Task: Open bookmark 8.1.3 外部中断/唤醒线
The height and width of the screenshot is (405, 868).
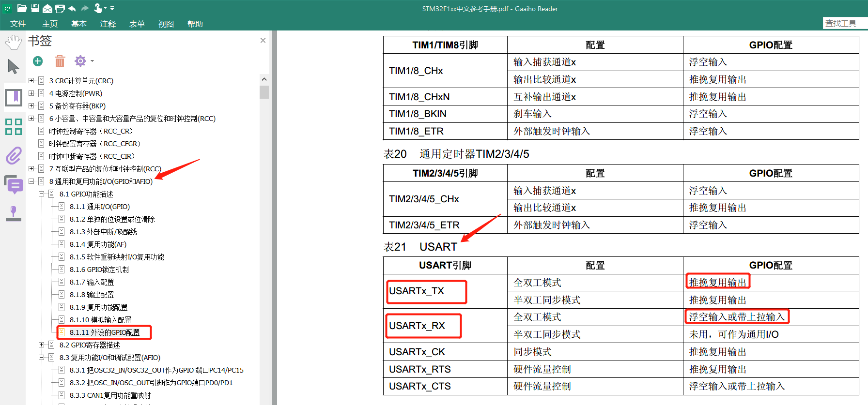Action: coord(103,232)
